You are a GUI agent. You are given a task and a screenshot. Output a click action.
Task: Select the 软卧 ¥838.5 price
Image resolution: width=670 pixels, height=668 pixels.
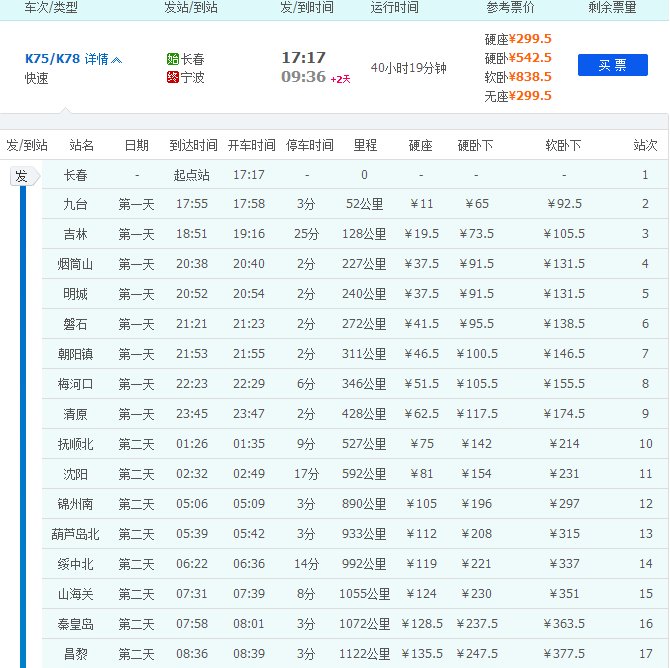pos(518,77)
